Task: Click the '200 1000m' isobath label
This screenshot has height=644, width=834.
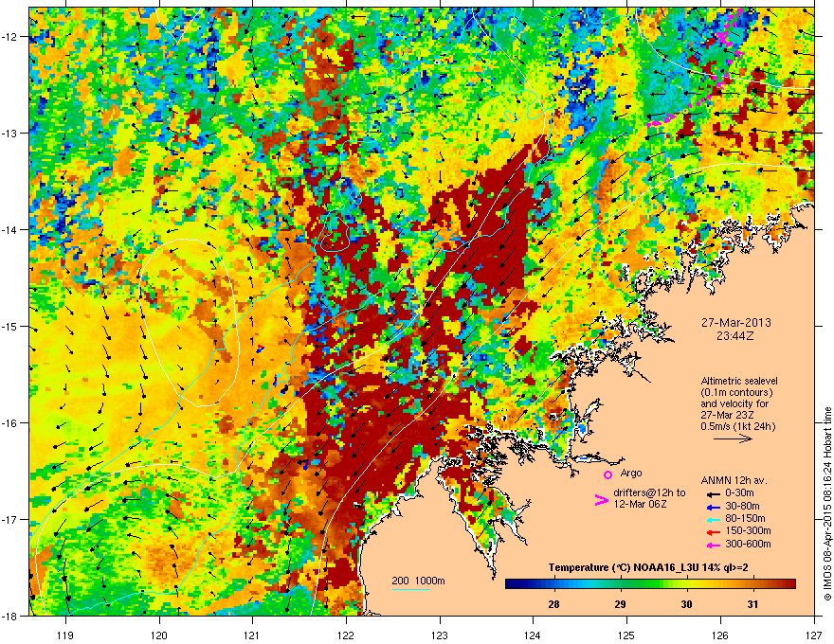Action: tap(418, 581)
